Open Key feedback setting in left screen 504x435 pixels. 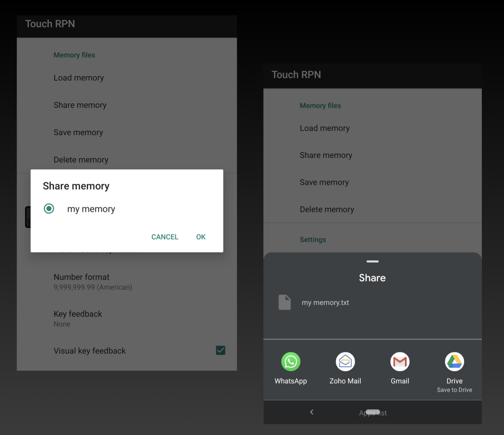coord(127,319)
